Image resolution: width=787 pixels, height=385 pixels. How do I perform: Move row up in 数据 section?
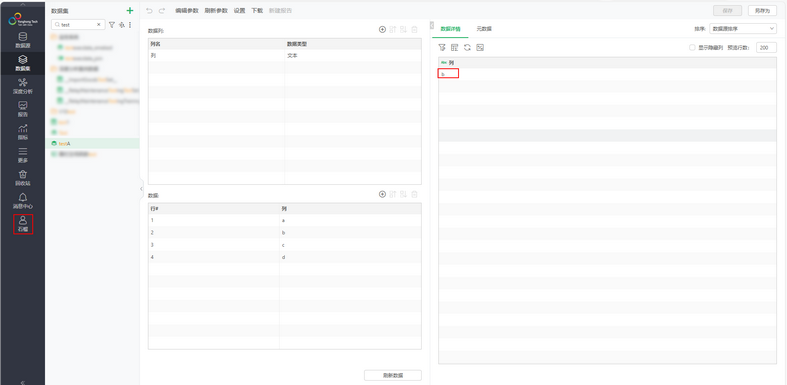393,194
